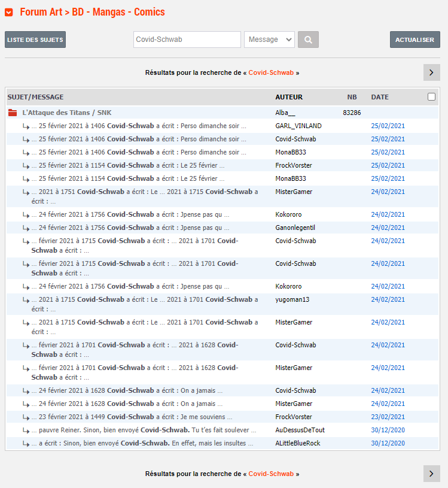Toggle the select-all checkbox in table header
This screenshot has width=448, height=488.
[431, 97]
